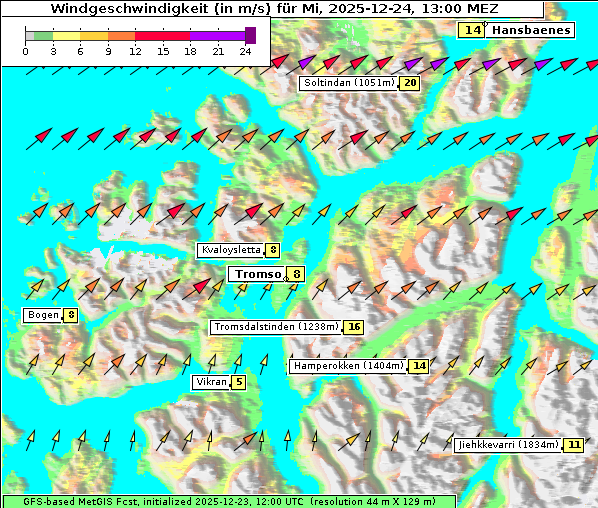This screenshot has height=508, width=598.
Task: Click the Tromso wind value 8
Action: click(x=296, y=274)
